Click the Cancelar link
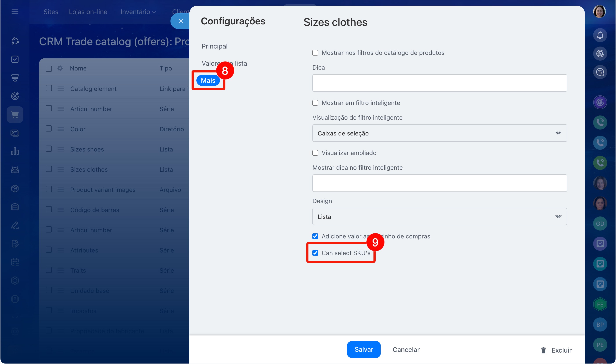Screen dimensions: 616x364 pos(406,350)
